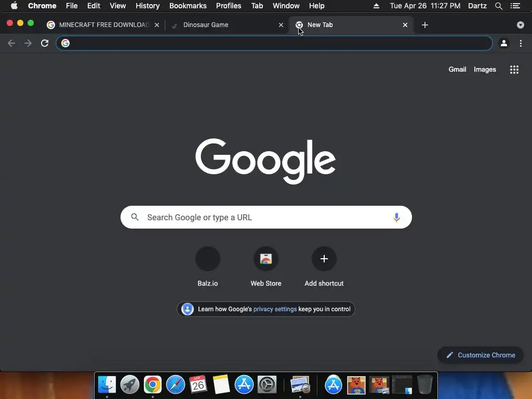Start voice search with the microphone icon

(x=396, y=217)
